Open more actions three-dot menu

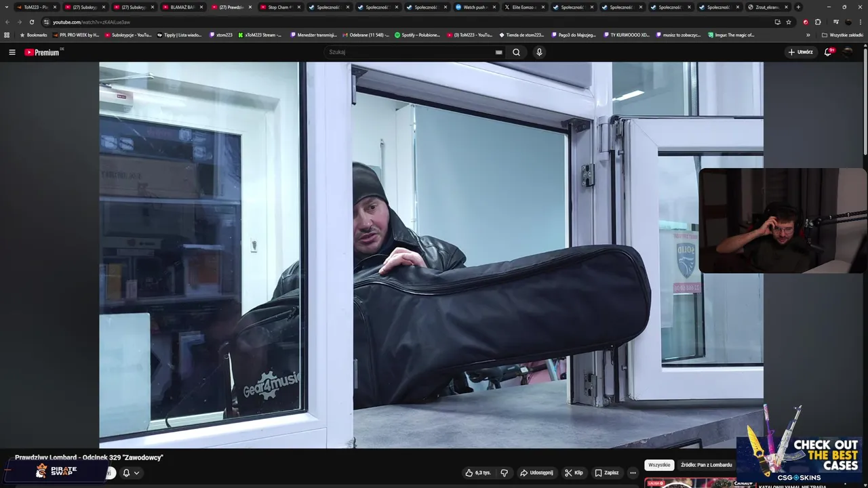633,472
